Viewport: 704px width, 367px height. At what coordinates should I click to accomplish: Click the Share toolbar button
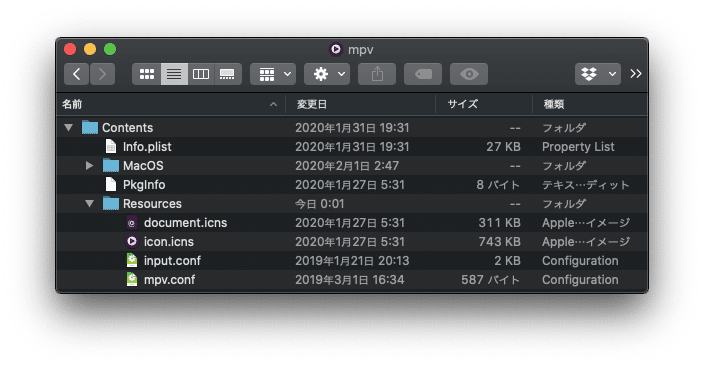click(377, 74)
